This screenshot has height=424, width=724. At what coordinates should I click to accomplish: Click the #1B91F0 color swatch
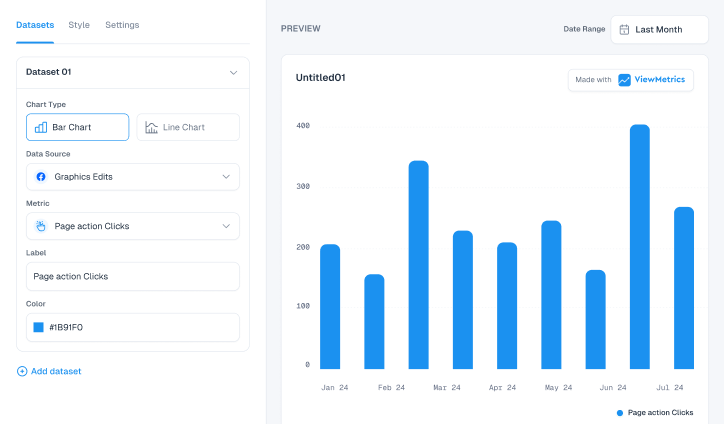39,327
